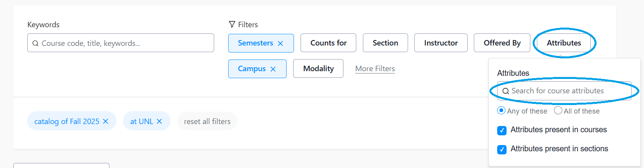Viewport: 644px width, 168px height.
Task: Click the More Filters link
Action: [375, 68]
